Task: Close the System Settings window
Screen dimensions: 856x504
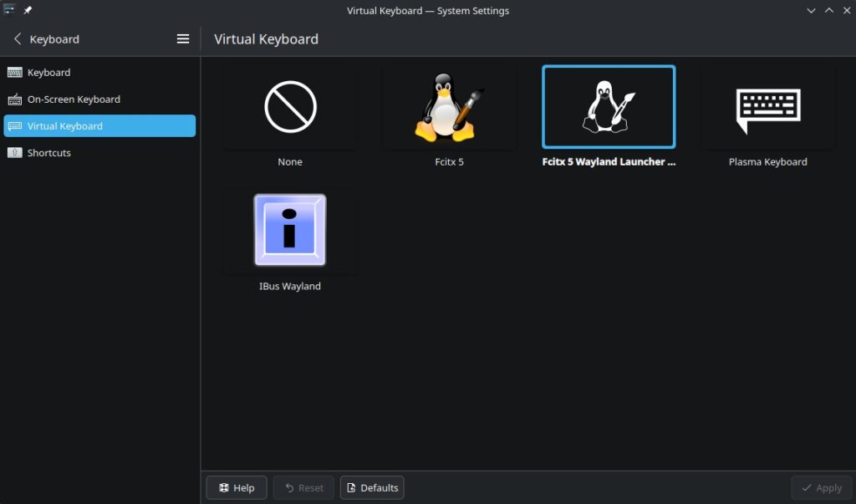Action: (x=846, y=11)
